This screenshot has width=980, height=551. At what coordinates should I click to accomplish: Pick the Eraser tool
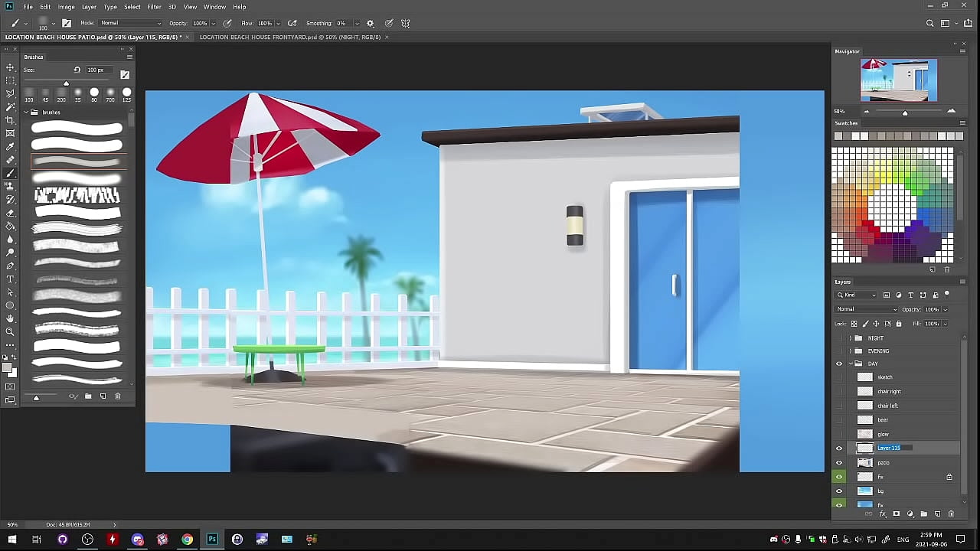[10, 213]
